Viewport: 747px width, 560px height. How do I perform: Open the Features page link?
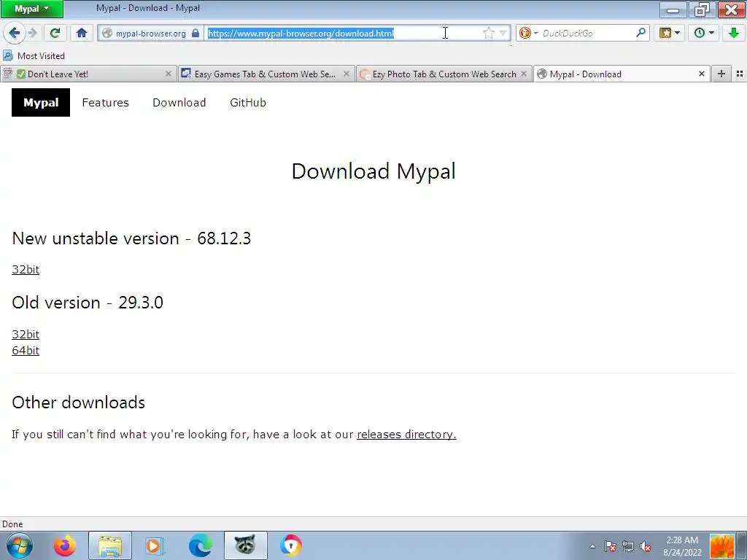click(105, 102)
